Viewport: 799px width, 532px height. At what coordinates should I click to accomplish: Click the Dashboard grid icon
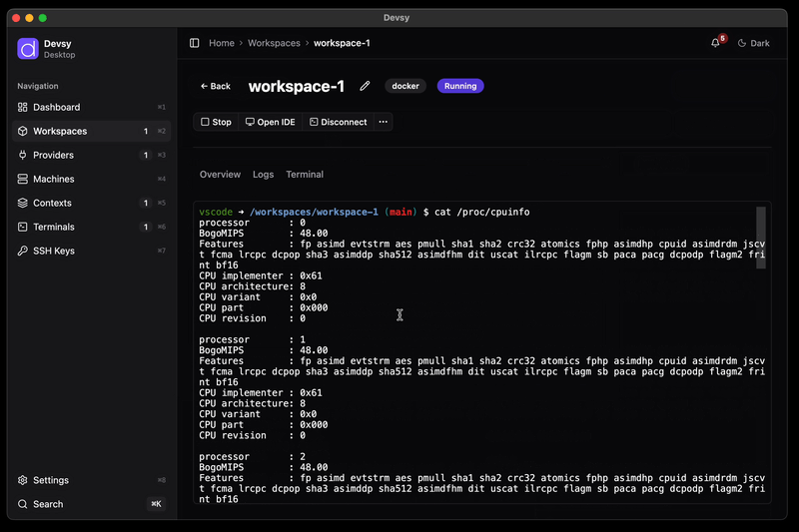(22, 107)
